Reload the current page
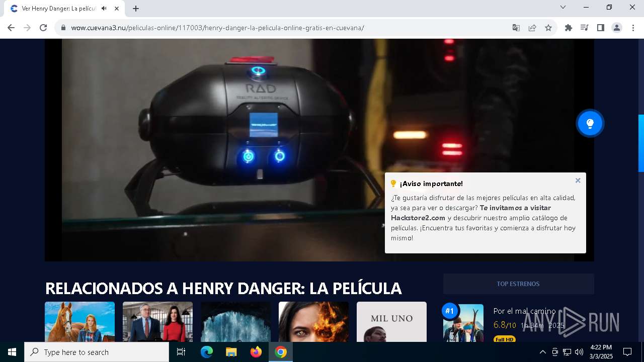 click(43, 28)
